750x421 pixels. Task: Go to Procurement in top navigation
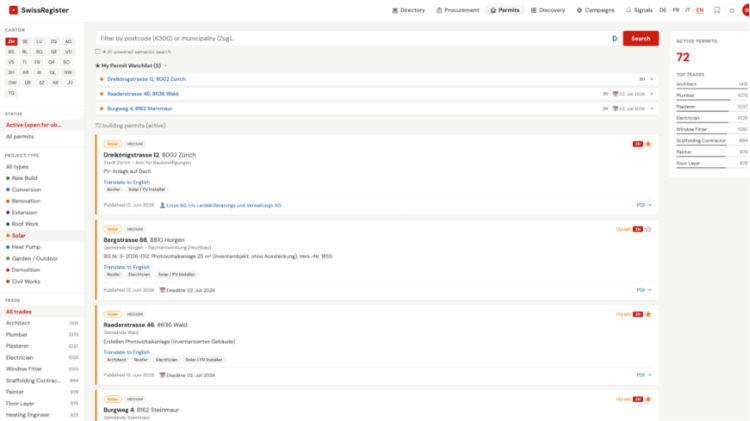458,10
